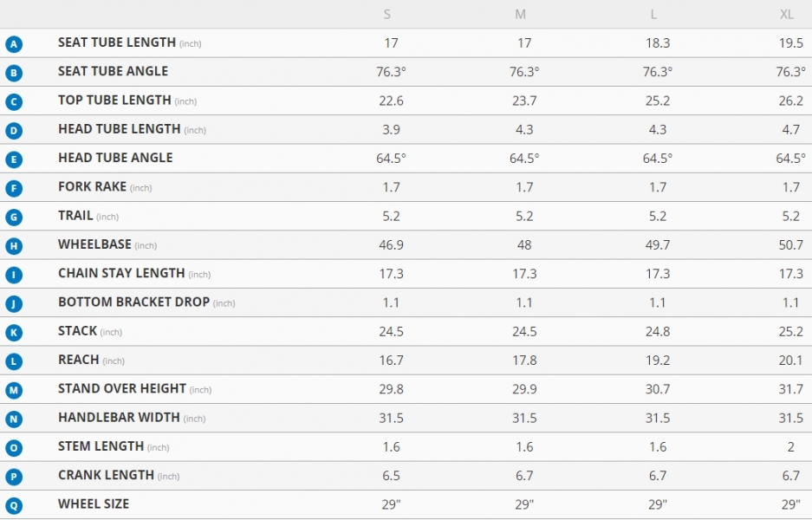Viewport: 812px width, 520px height.
Task: Click the K icon for Stack
Action: pos(14,332)
